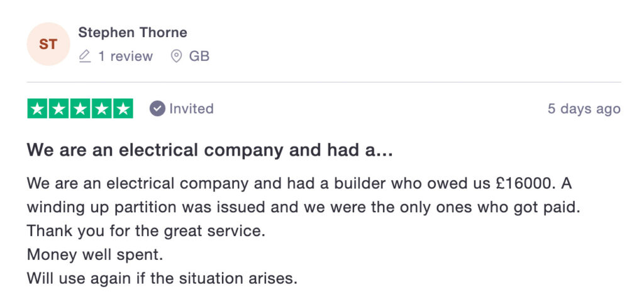Click the Invited verification checkmark icon
This screenshot has width=644, height=297.
pyautogui.click(x=157, y=109)
